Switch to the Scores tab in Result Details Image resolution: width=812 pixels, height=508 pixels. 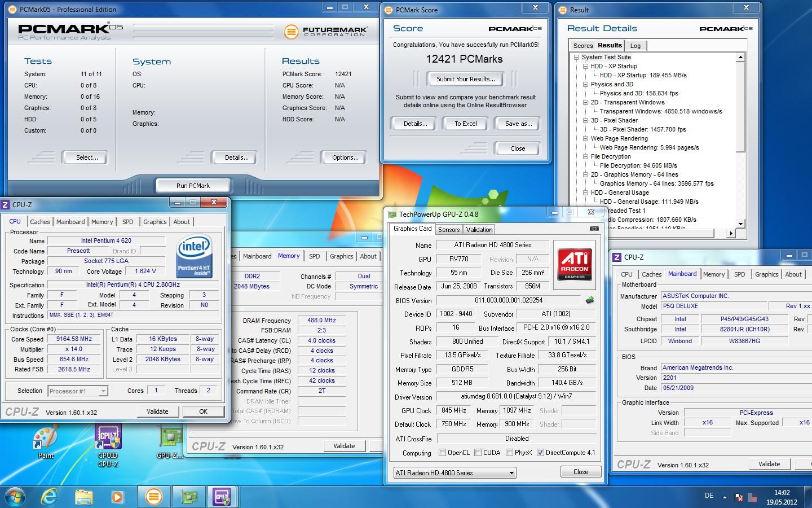pyautogui.click(x=583, y=46)
